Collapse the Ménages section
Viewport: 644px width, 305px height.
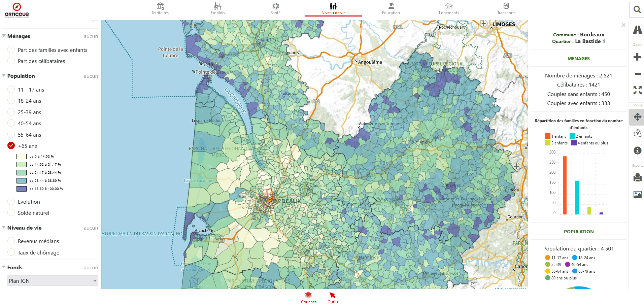click(x=4, y=36)
